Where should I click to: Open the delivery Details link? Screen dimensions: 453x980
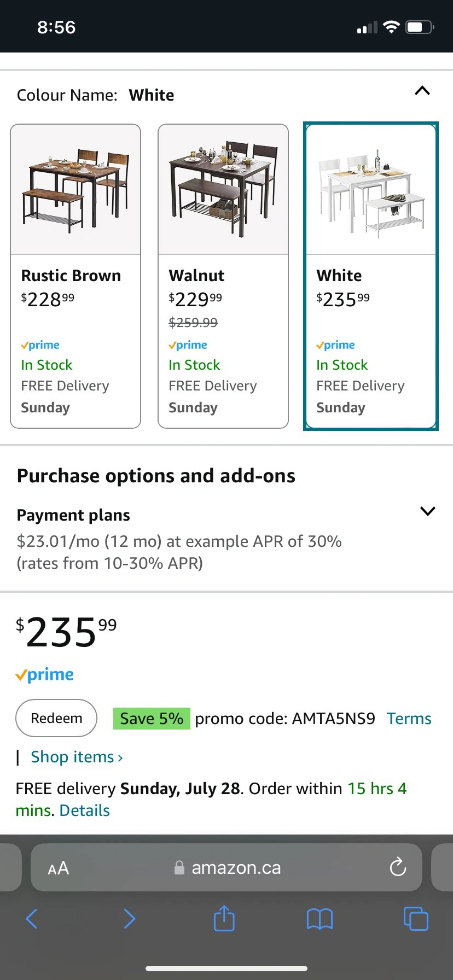tap(85, 810)
